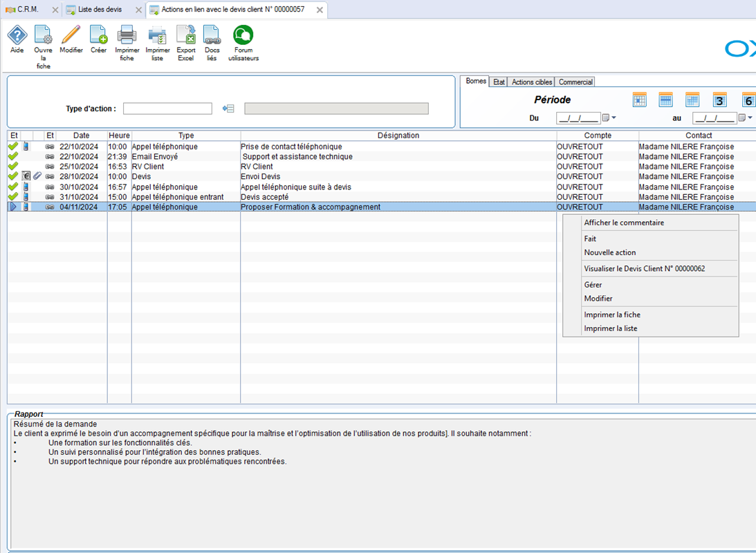Choose Fait in the context menu
756x553 pixels.
590,238
